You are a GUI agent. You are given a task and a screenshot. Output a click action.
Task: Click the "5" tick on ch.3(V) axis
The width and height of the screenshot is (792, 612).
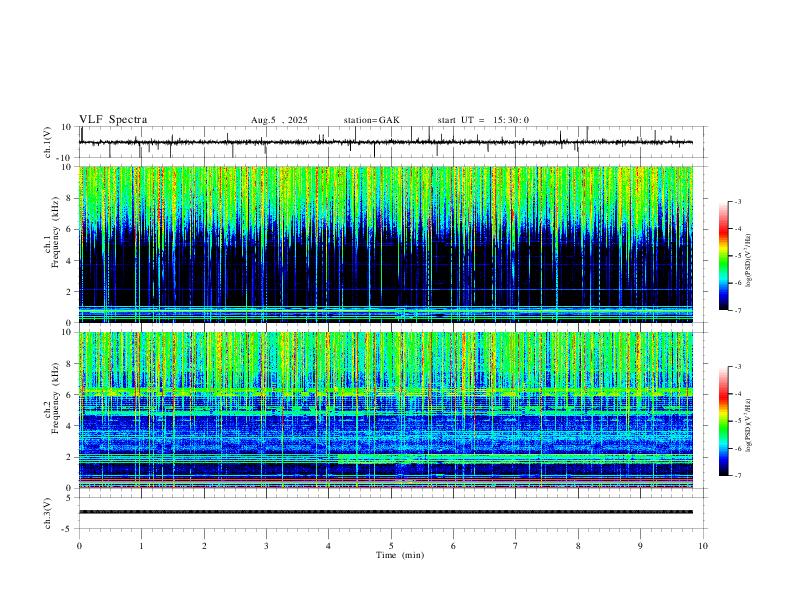[70, 498]
